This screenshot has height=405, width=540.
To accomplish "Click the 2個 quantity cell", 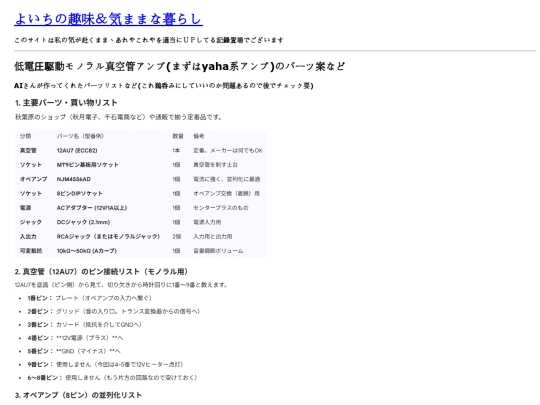I will pyautogui.click(x=176, y=237).
